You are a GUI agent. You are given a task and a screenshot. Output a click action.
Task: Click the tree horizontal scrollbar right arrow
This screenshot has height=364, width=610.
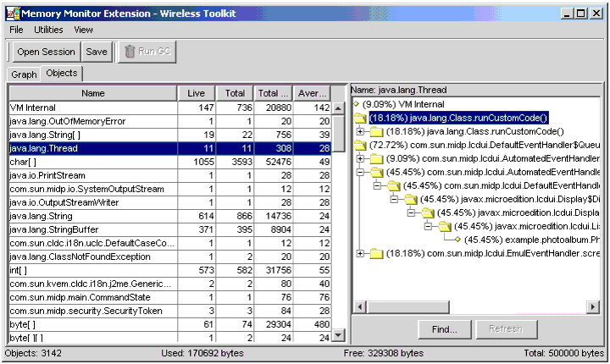[x=592, y=306]
